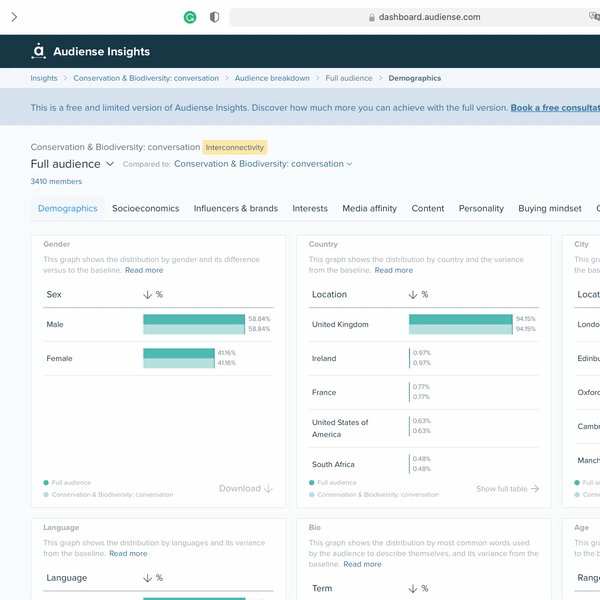Download the Gender chart data

(x=246, y=489)
